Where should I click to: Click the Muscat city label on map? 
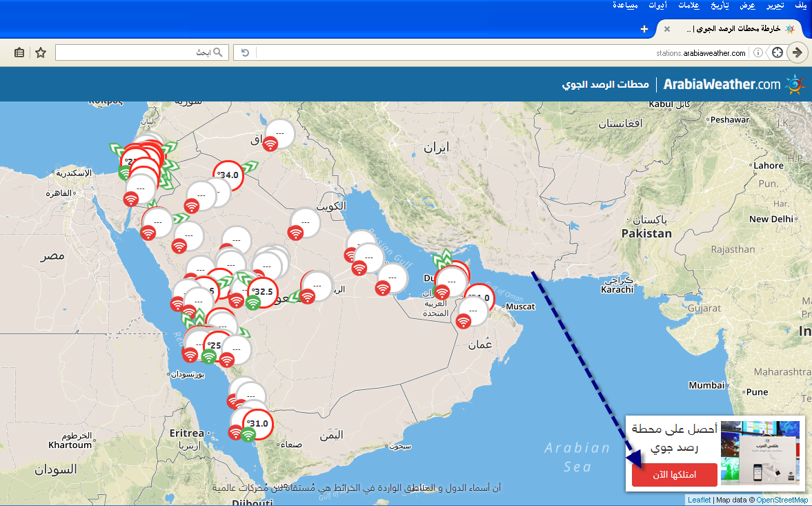point(520,306)
